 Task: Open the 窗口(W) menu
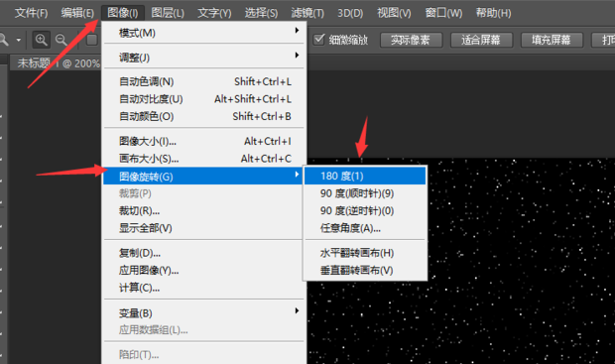click(x=443, y=13)
